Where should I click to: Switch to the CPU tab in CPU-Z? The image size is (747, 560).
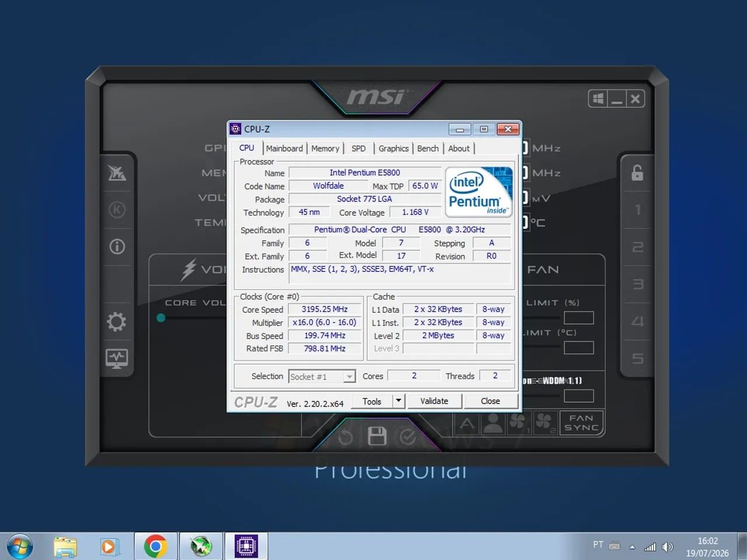247,148
